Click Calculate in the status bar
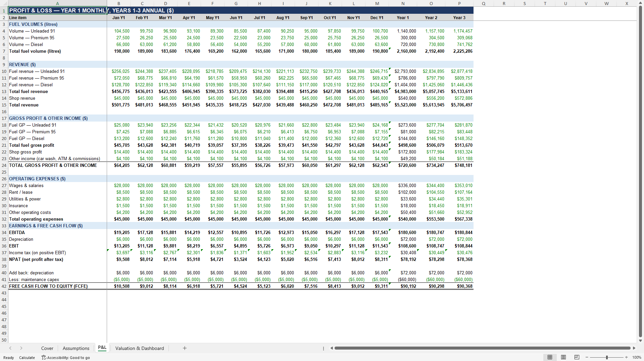This screenshot has width=644, height=361. tap(27, 358)
